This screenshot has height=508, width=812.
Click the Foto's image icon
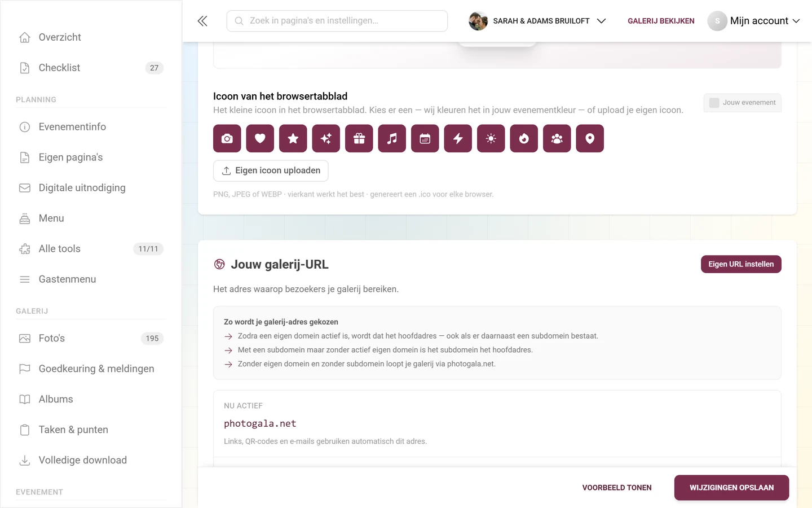tap(25, 339)
